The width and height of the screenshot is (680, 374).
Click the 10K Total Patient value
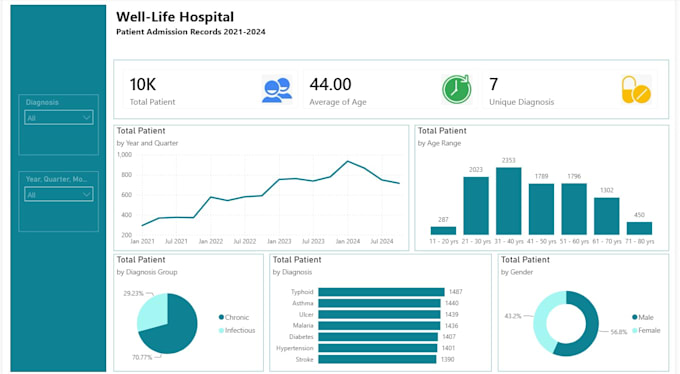pos(143,84)
